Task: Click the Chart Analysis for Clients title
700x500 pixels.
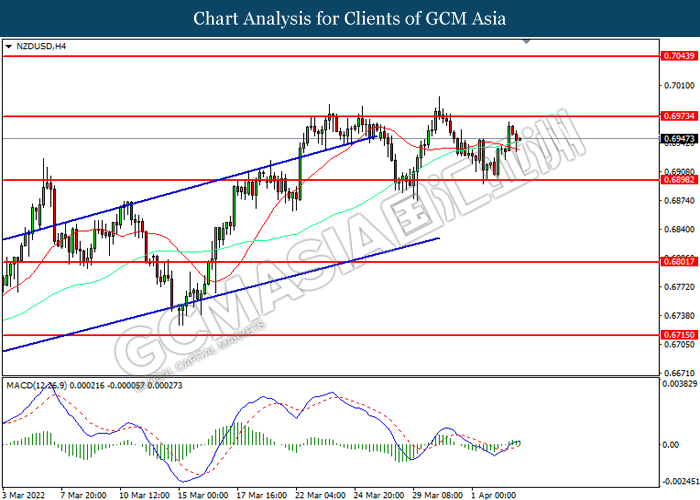Action: point(350,19)
